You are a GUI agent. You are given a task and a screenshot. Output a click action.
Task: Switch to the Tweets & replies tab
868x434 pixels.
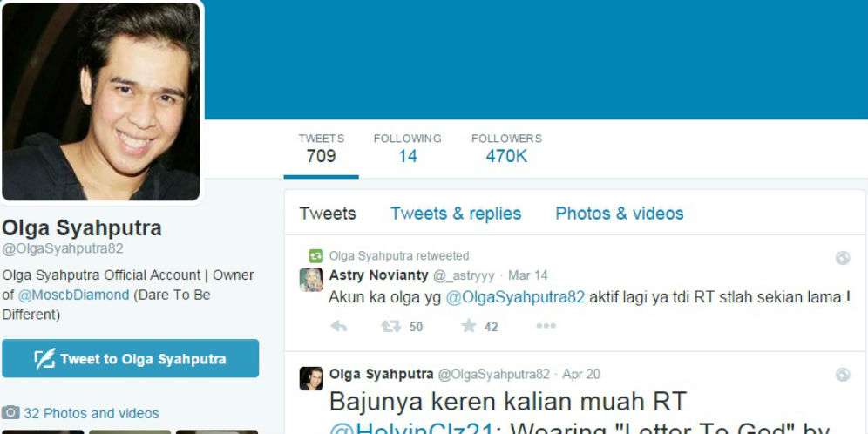pyautogui.click(x=455, y=214)
